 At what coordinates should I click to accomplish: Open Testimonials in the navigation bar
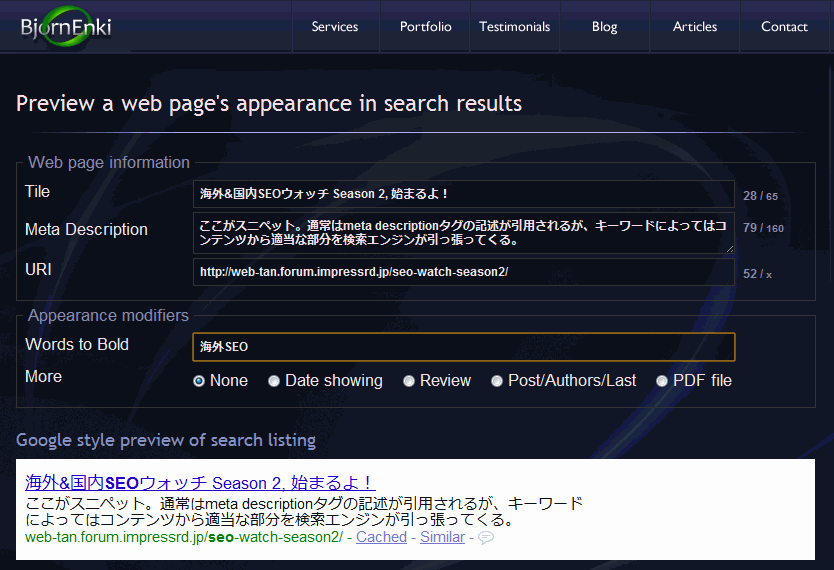(515, 27)
